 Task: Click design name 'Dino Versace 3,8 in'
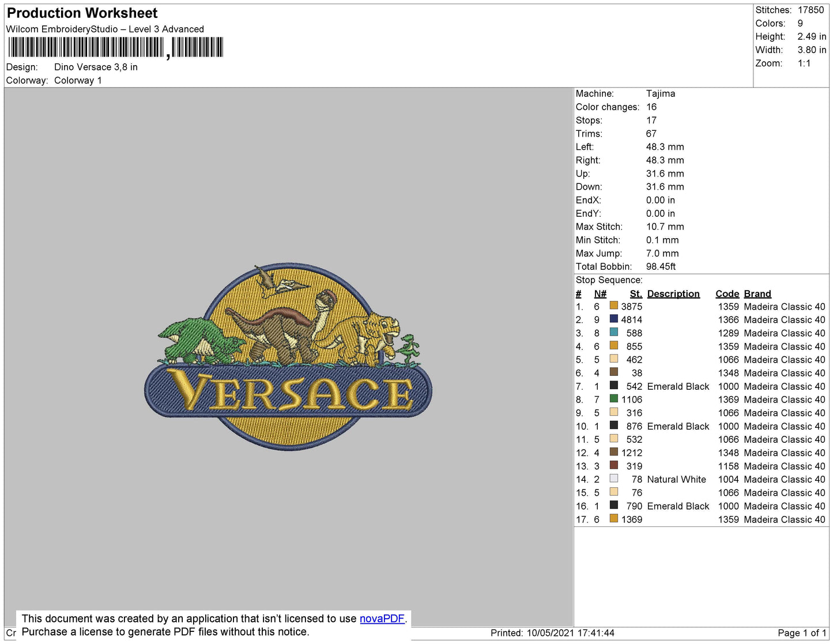click(96, 67)
